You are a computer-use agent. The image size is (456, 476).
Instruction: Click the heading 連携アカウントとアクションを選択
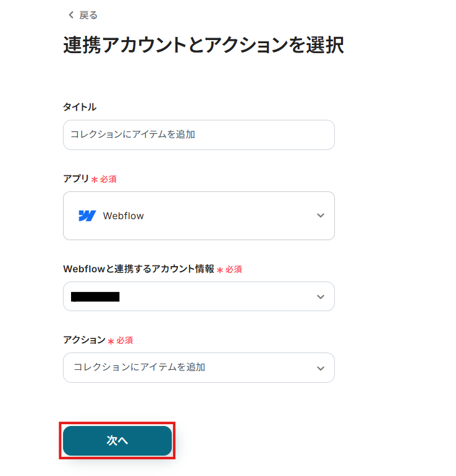click(203, 46)
